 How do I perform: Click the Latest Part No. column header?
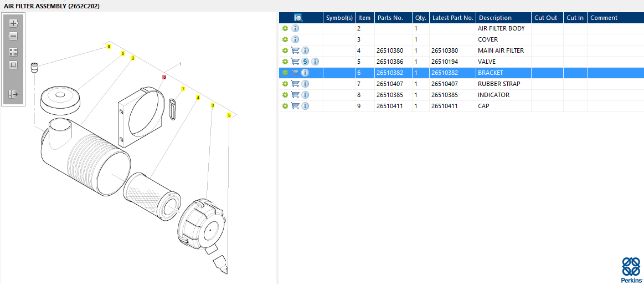tap(452, 18)
